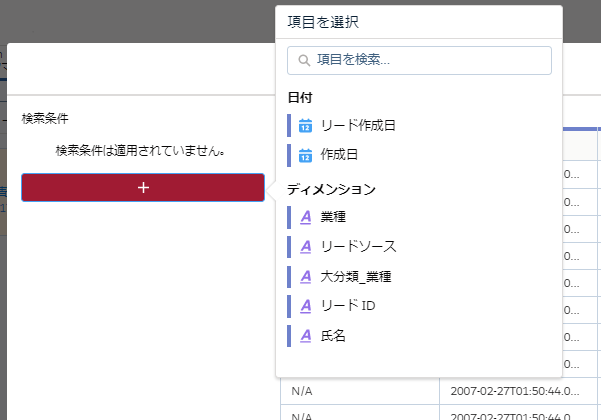Viewport: 601px width, 420px height.
Task: Click the text-type icon next to 業種
Action: (306, 216)
